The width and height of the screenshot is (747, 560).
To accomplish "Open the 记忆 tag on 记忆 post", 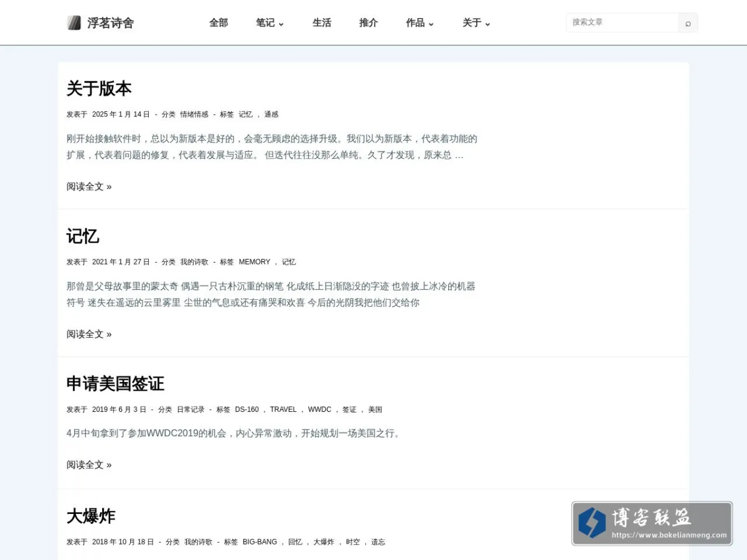I will point(289,262).
